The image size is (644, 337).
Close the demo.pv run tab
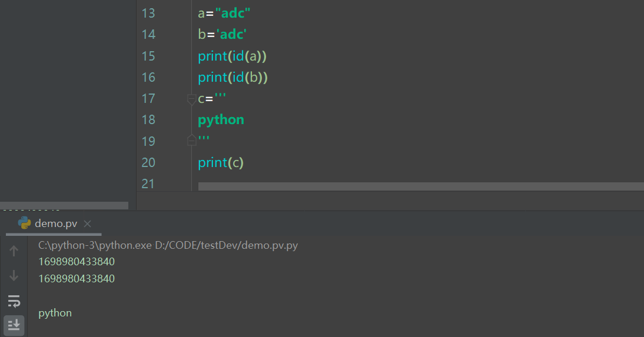88,223
